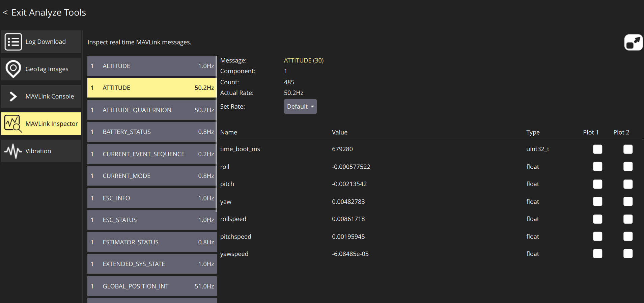Select the BATTERY_STATUS message

[152, 132]
